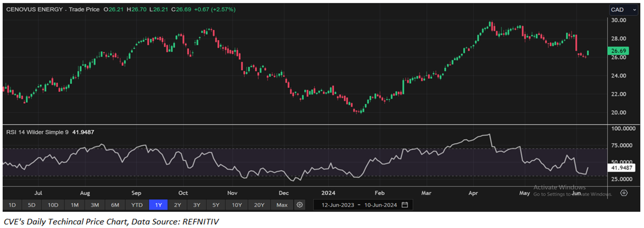Click the Feb label on time axis
The image size is (644, 228).
coord(379,193)
